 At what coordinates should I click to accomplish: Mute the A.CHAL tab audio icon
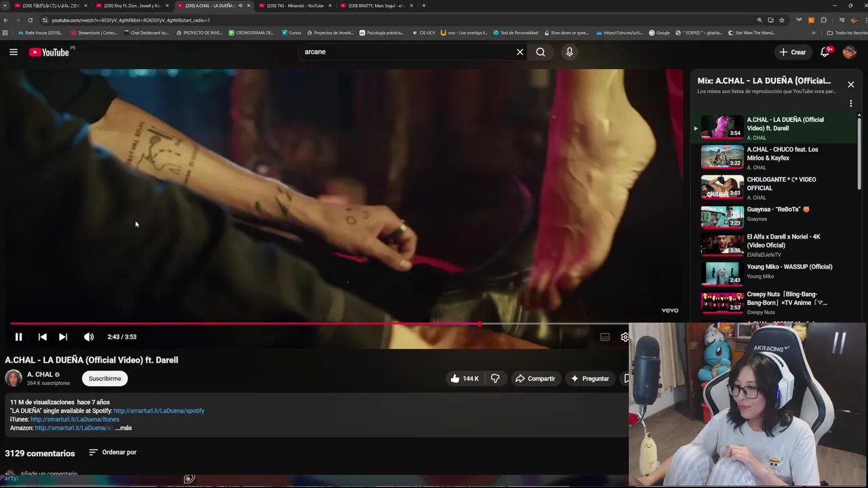click(x=240, y=5)
